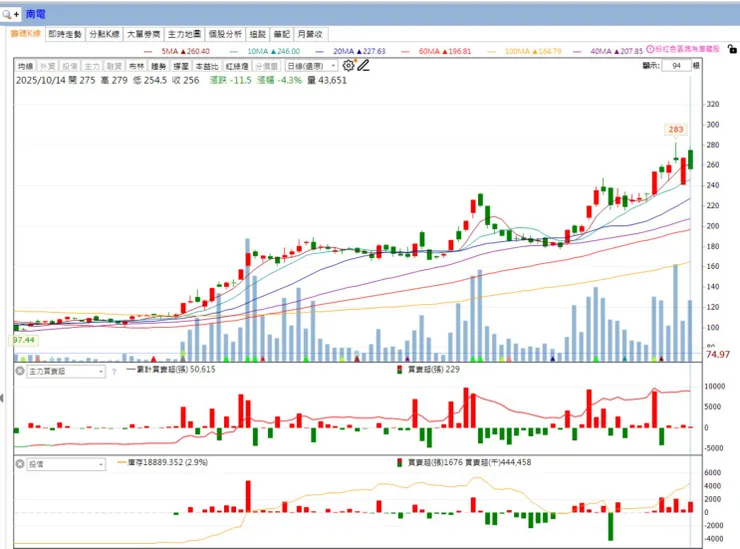The image size is (740, 549).
Task: Toggle 投信 overlay in chart toolbar
Action: 70,66
